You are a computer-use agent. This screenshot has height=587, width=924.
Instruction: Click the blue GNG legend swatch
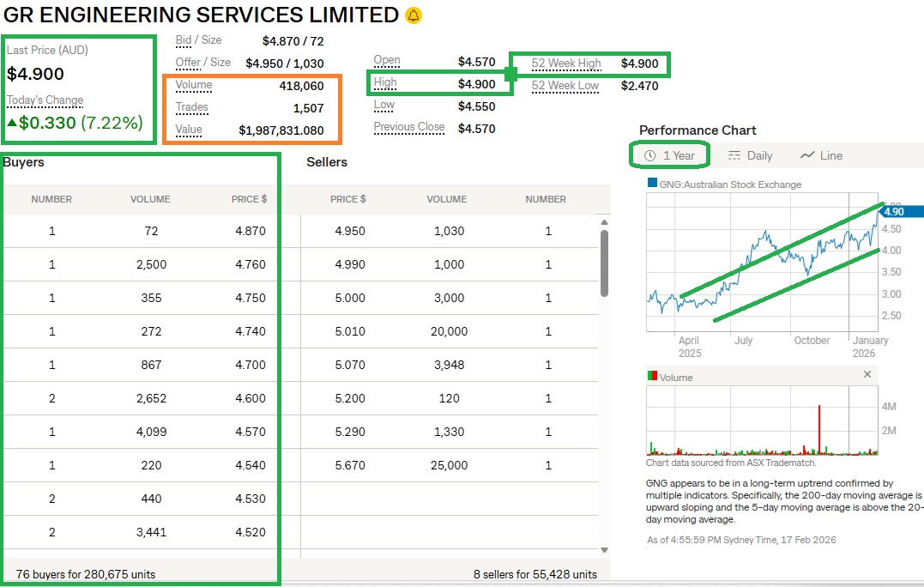[652, 184]
